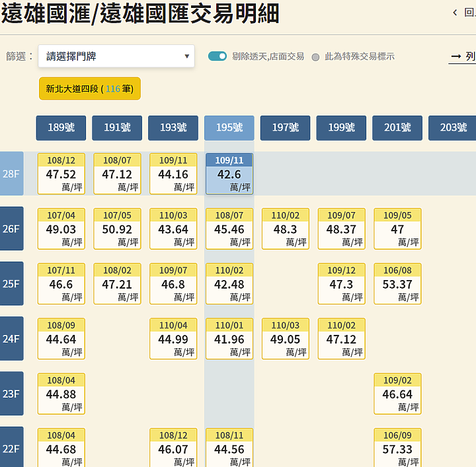Open the 110/03 43.64 transaction card

coord(173,229)
